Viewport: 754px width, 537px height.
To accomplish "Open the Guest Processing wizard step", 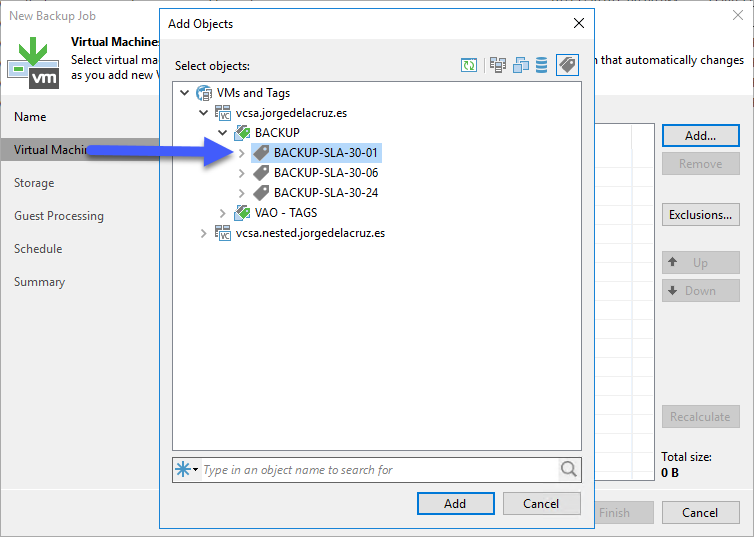I will (x=59, y=216).
